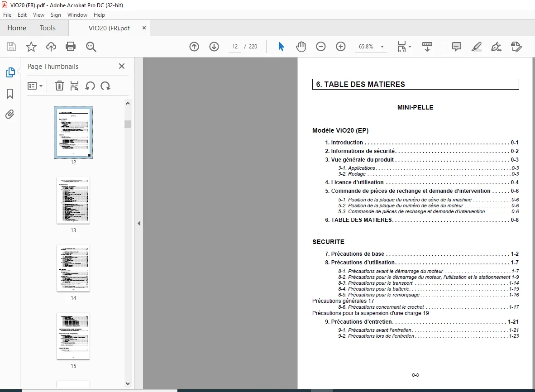Screen dimensions: 535x392
Task: Toggle the Page Thumbnails sidebar icon
Action: click(10, 72)
